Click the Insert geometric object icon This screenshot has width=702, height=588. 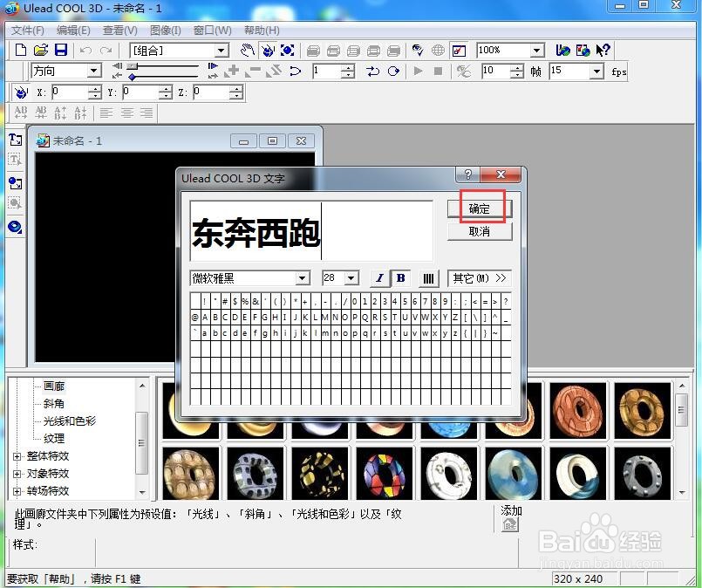point(15,227)
